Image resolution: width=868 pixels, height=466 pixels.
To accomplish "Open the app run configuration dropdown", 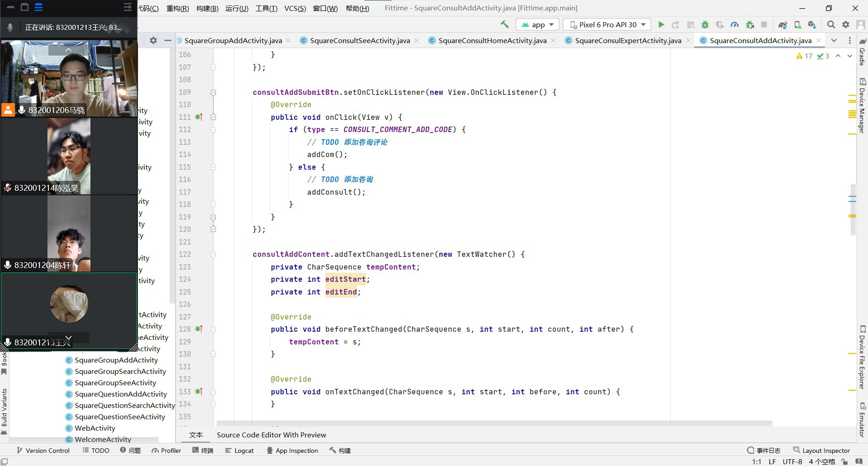I will point(538,25).
